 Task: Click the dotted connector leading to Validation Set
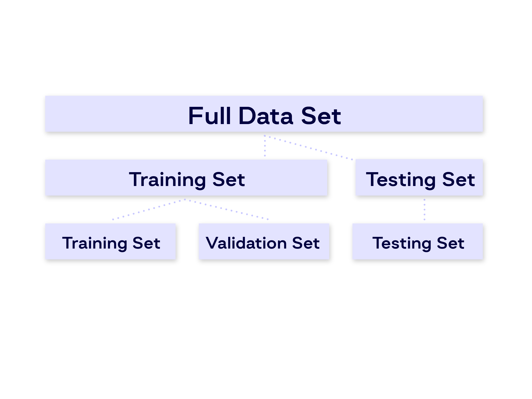(x=226, y=209)
